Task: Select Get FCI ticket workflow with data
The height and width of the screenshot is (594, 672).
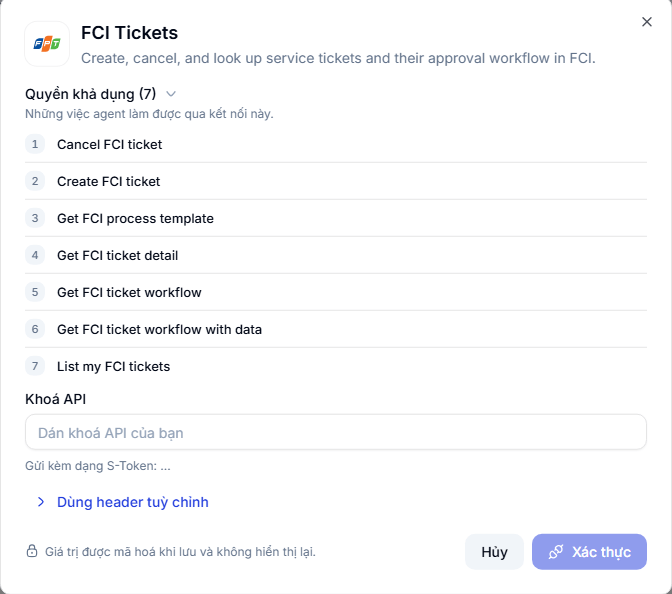Action: coord(336,329)
